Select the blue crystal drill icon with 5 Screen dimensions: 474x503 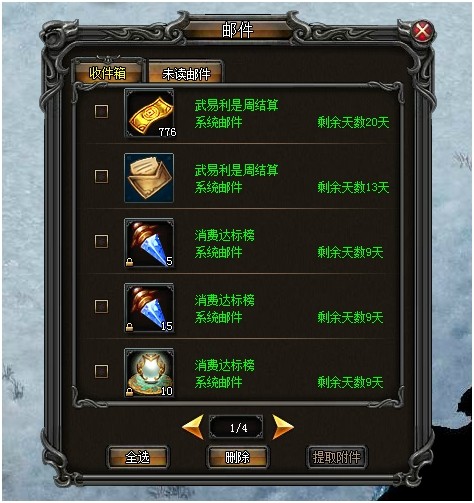coord(149,243)
